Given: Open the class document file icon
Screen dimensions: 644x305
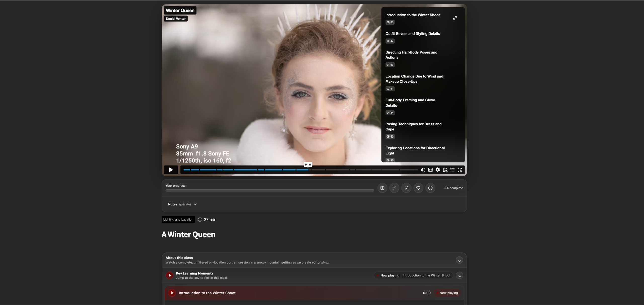Looking at the screenshot, I should coord(406,188).
